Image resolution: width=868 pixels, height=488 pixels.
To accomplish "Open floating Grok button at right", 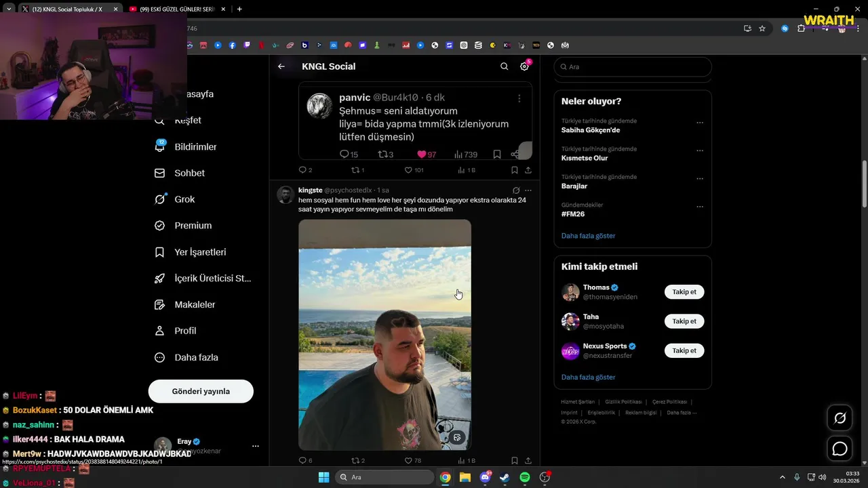I will coord(840,418).
